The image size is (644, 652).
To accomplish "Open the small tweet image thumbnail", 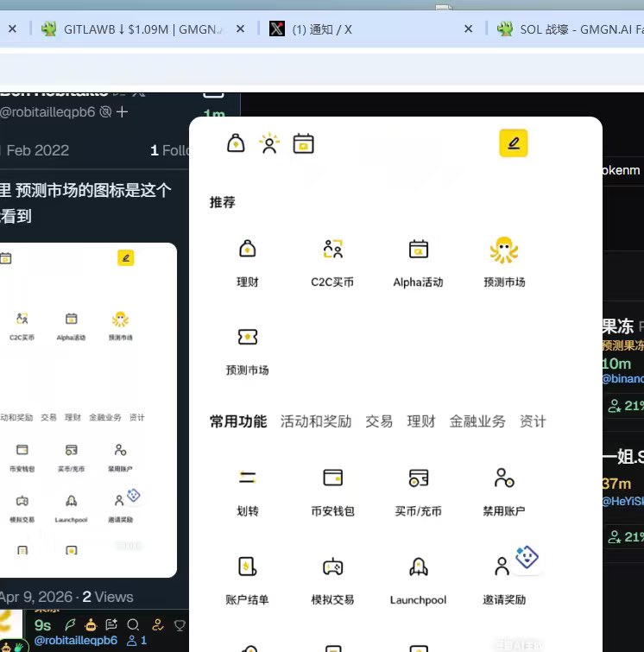I will pyautogui.click(x=88, y=410).
